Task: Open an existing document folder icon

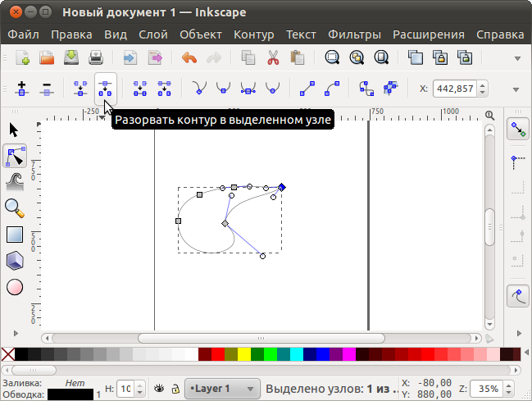Action: (47, 57)
